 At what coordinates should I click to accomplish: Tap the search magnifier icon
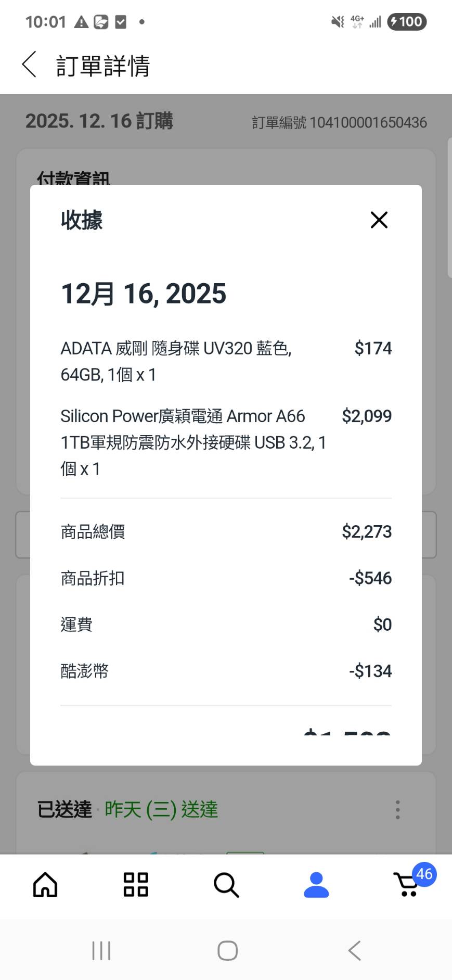(226, 885)
